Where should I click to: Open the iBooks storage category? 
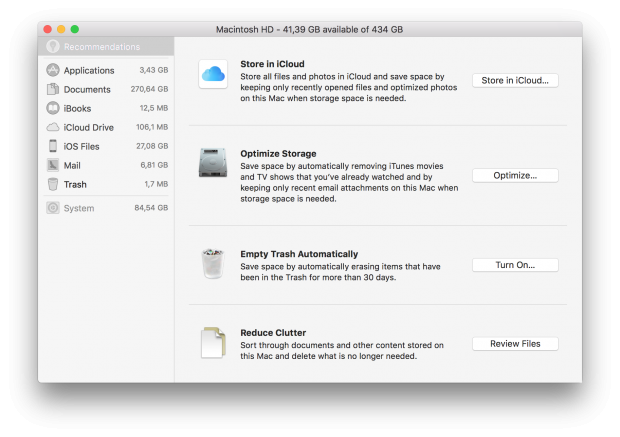[79, 108]
